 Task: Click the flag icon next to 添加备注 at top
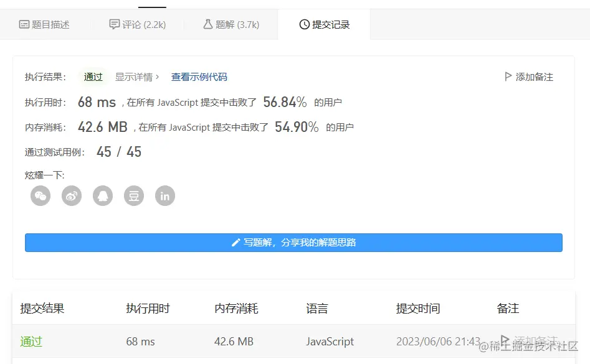pos(508,77)
